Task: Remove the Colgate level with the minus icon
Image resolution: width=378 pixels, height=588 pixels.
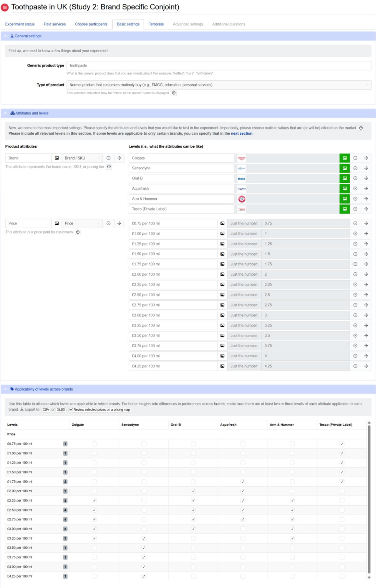Action: point(355,158)
